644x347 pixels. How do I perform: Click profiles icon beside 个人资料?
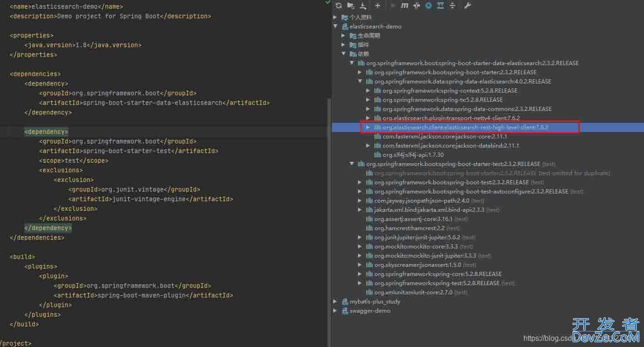click(x=345, y=17)
